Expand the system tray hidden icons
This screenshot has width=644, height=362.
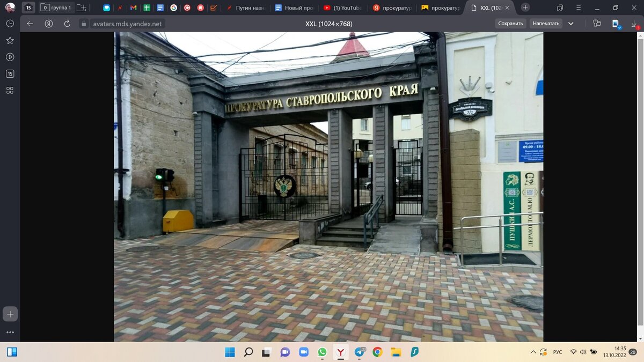coord(533,352)
